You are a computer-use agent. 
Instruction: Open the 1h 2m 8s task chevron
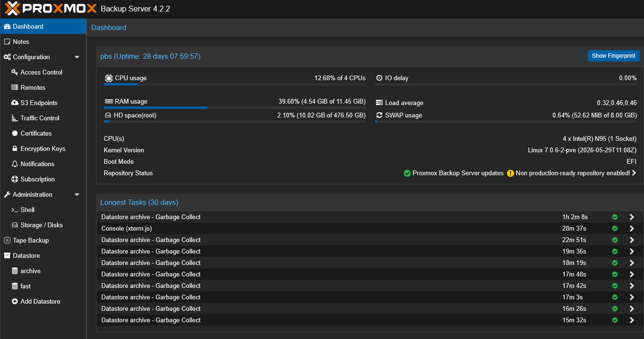pos(632,217)
